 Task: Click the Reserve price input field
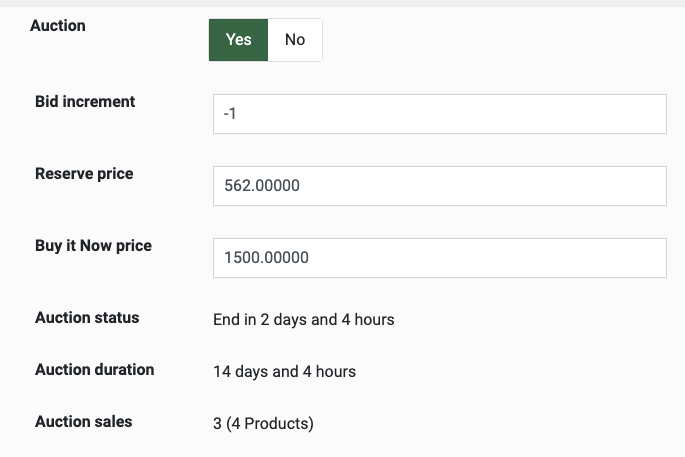pyautogui.click(x=439, y=186)
